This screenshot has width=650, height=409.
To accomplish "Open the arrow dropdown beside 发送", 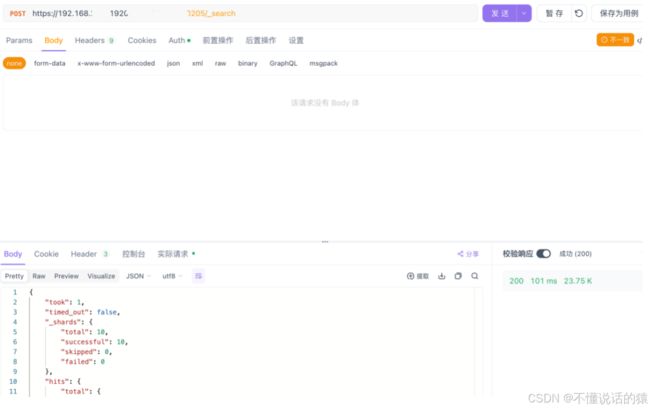I will point(524,13).
